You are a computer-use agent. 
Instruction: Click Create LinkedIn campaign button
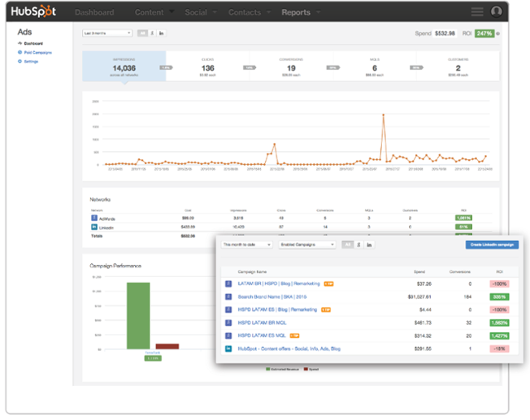coord(492,245)
